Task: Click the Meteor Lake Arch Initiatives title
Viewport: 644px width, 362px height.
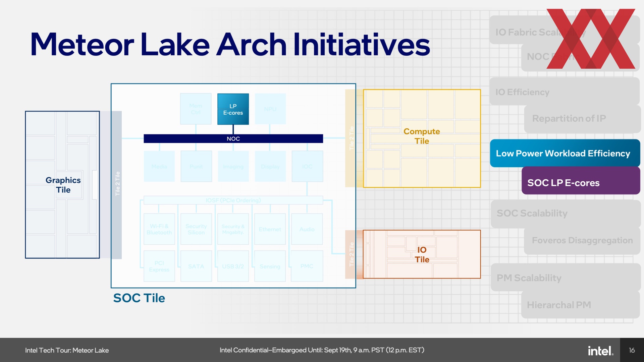Action: pos(230,44)
